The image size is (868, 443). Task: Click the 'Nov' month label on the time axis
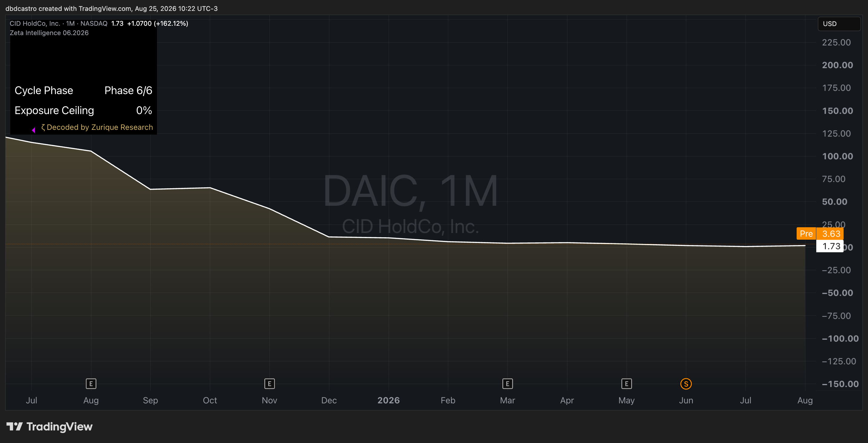click(x=269, y=400)
